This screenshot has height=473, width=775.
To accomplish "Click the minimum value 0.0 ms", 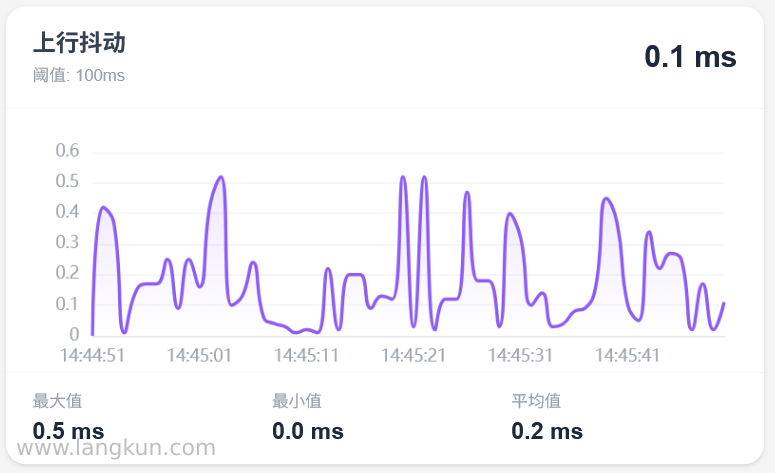I will pyautogui.click(x=308, y=431).
